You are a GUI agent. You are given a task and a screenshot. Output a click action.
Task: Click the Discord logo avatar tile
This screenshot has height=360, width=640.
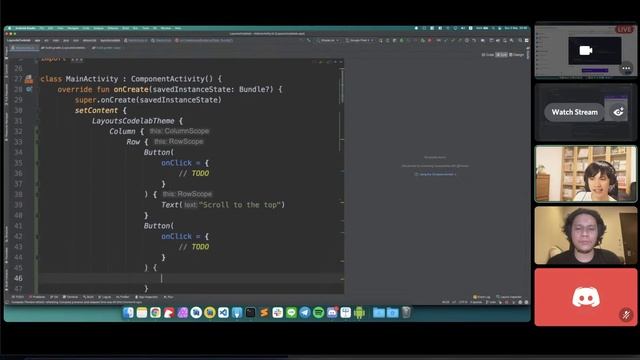point(586,297)
